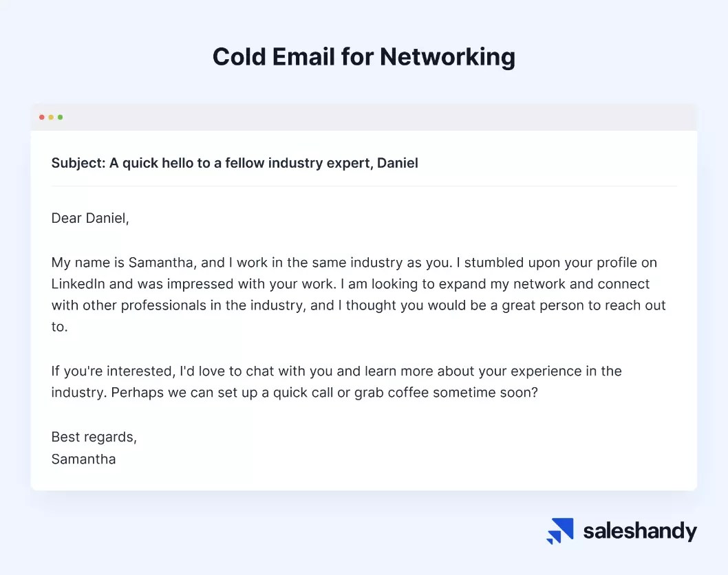728x575 pixels.
Task: Click the word LinkedIn in the email
Action: point(78,283)
